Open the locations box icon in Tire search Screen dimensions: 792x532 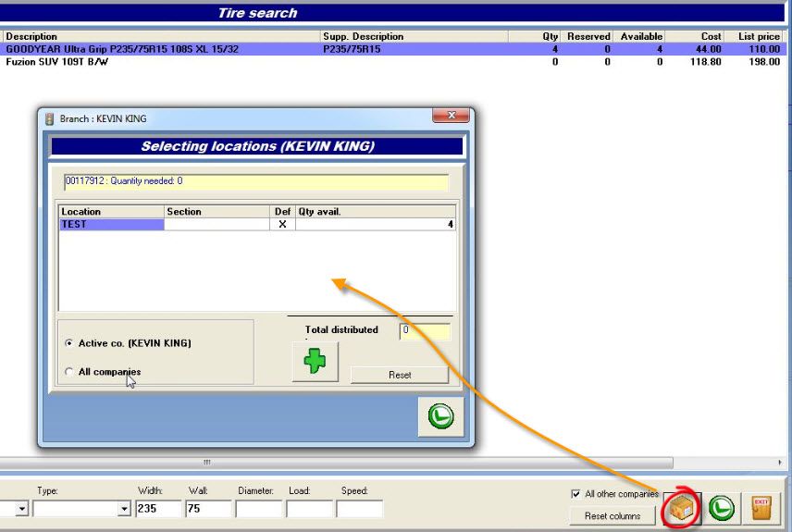tap(683, 508)
